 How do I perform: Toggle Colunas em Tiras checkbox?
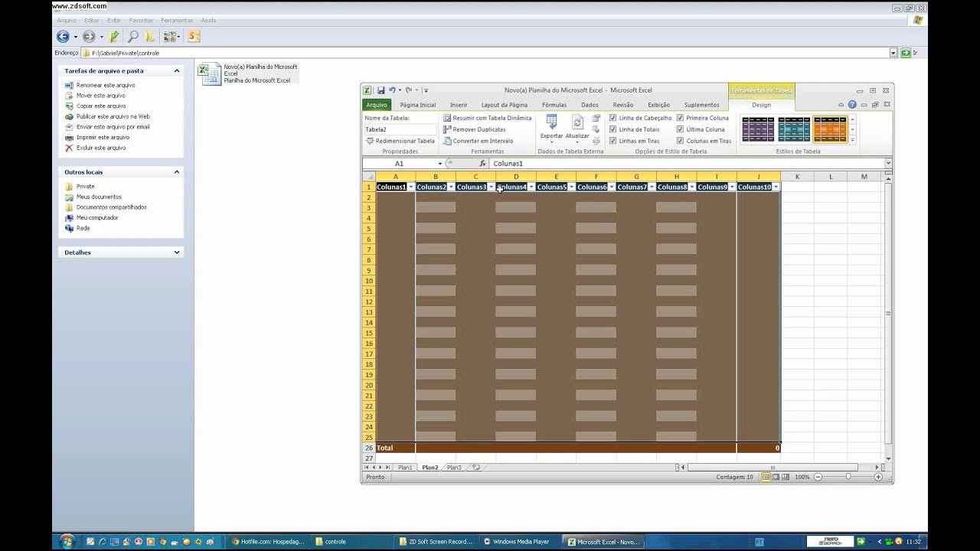[x=680, y=141]
